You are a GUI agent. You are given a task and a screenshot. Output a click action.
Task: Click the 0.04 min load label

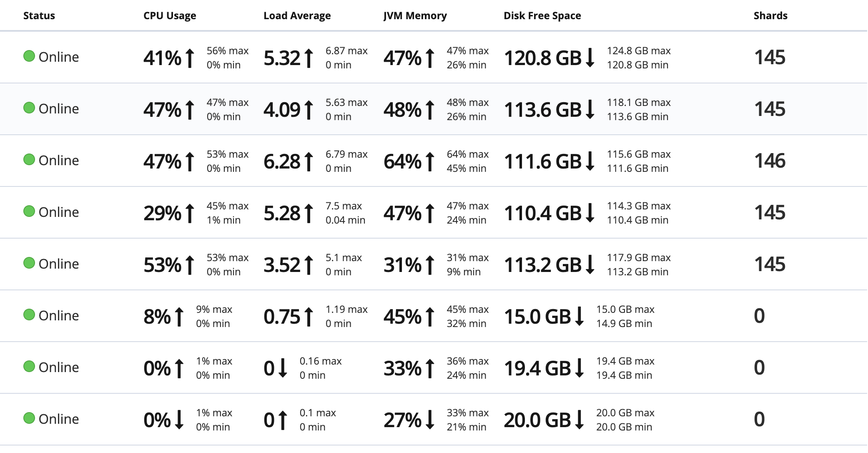pyautogui.click(x=346, y=220)
